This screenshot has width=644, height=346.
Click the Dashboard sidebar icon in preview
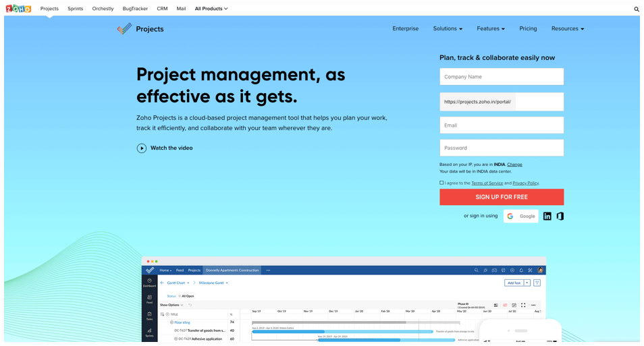point(149,283)
